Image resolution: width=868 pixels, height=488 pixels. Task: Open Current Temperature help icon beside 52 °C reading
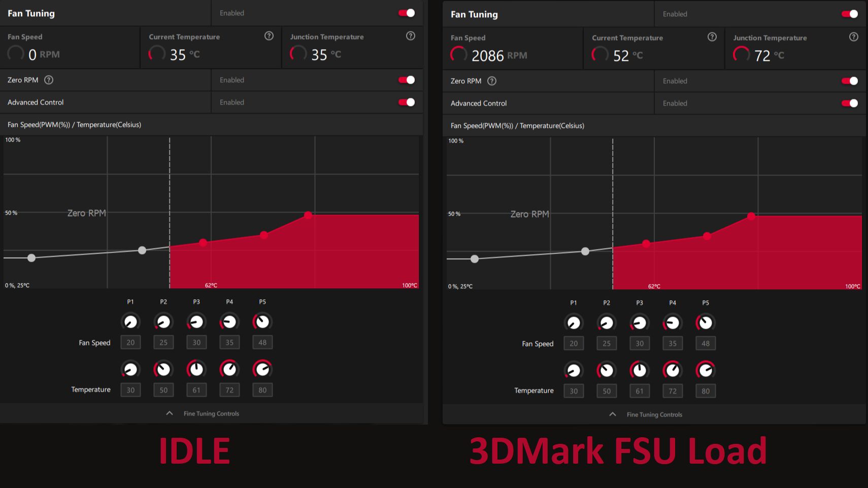pyautogui.click(x=712, y=37)
